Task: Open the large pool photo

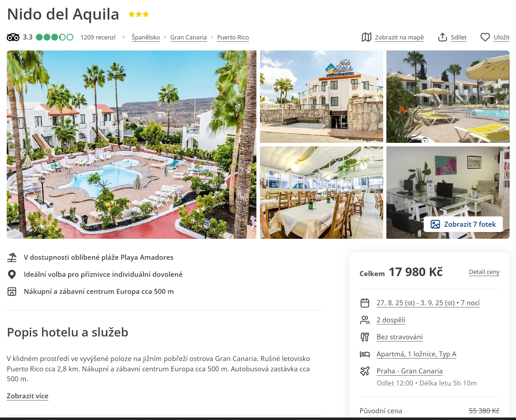Action: (131, 145)
